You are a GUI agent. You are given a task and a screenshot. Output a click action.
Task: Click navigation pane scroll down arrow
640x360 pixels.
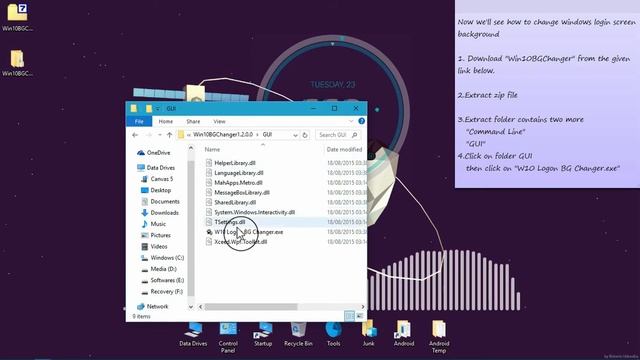click(x=191, y=307)
